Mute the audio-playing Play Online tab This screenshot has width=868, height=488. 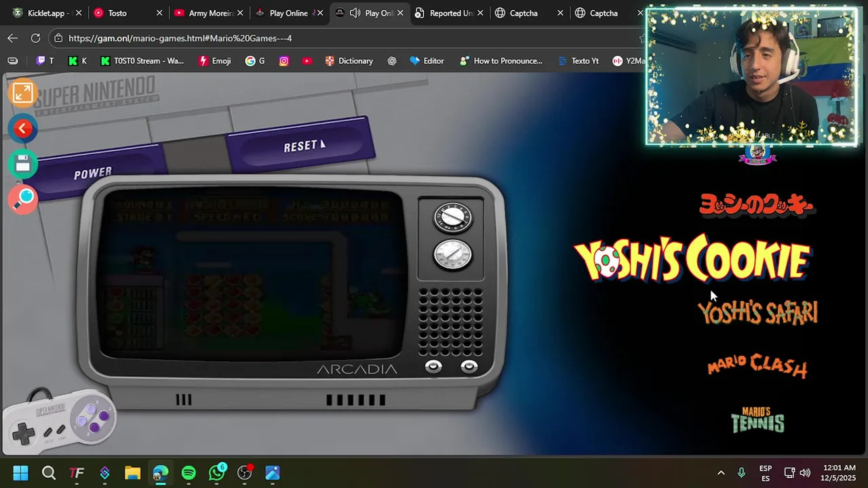coord(355,13)
